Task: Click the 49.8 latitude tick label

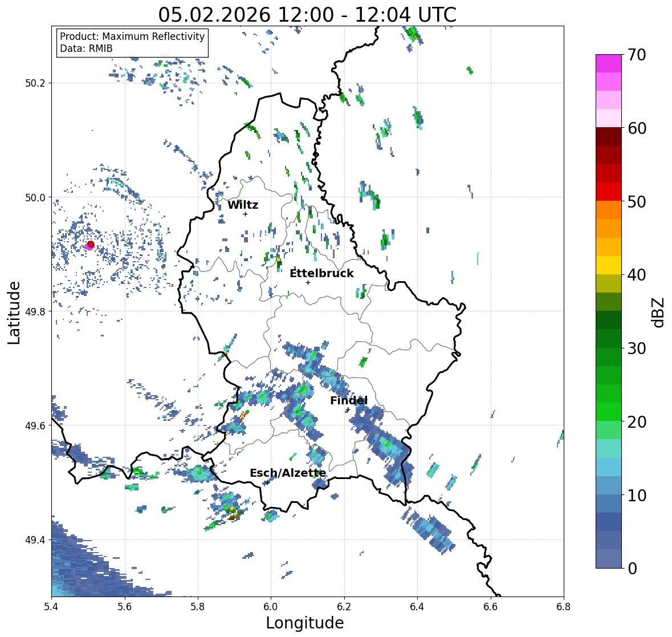Action: (35, 311)
